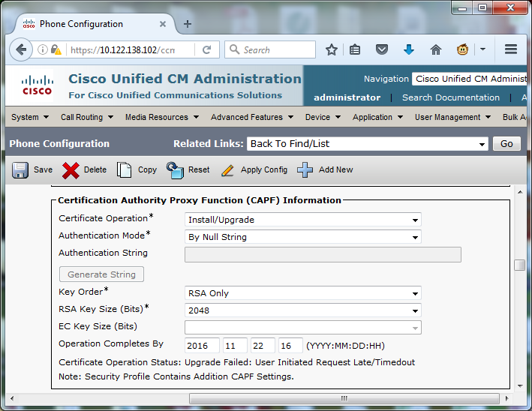Click the administrator user link
Image resolution: width=532 pixels, height=411 pixels.
pos(347,97)
